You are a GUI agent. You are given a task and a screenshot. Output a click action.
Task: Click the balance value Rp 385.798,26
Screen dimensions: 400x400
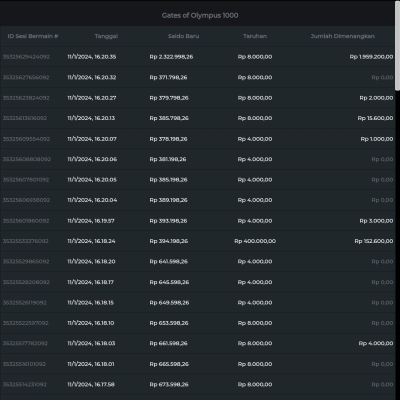coord(169,118)
